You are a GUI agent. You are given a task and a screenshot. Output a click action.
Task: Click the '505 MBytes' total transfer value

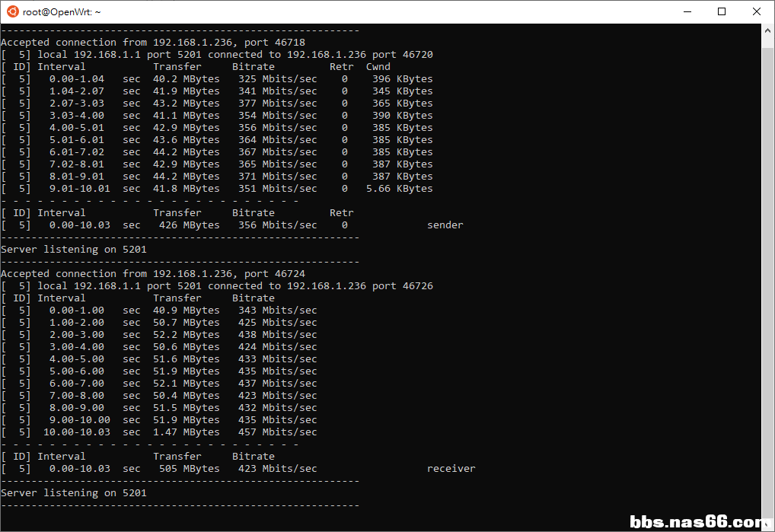pos(189,469)
